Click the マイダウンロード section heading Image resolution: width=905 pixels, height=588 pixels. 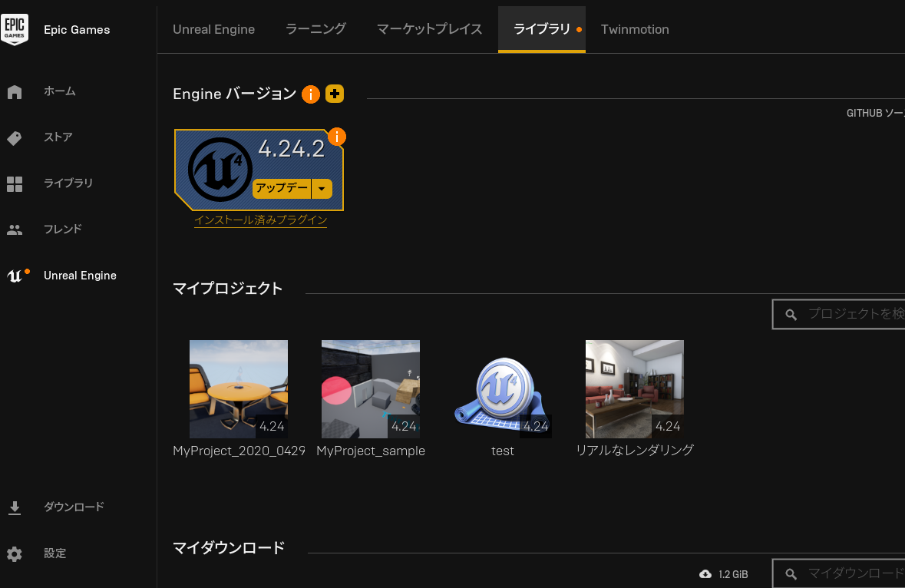tap(229, 547)
